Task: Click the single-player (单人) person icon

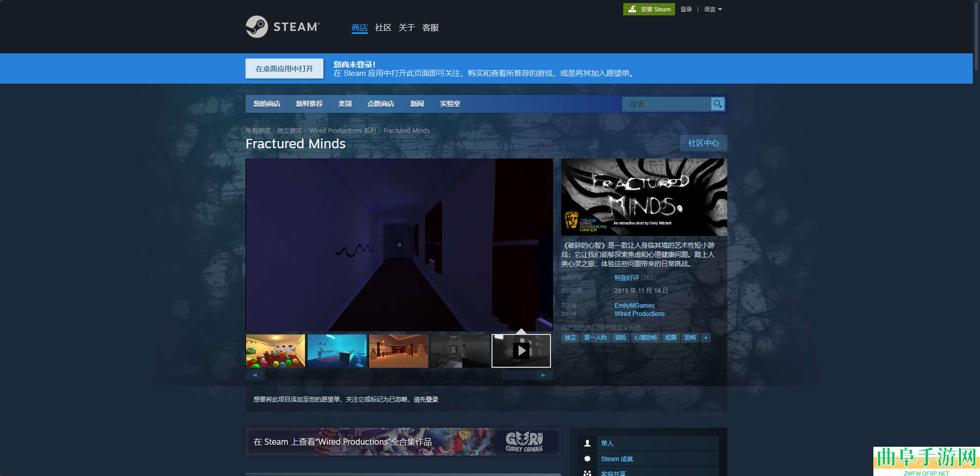Action: pos(587,443)
